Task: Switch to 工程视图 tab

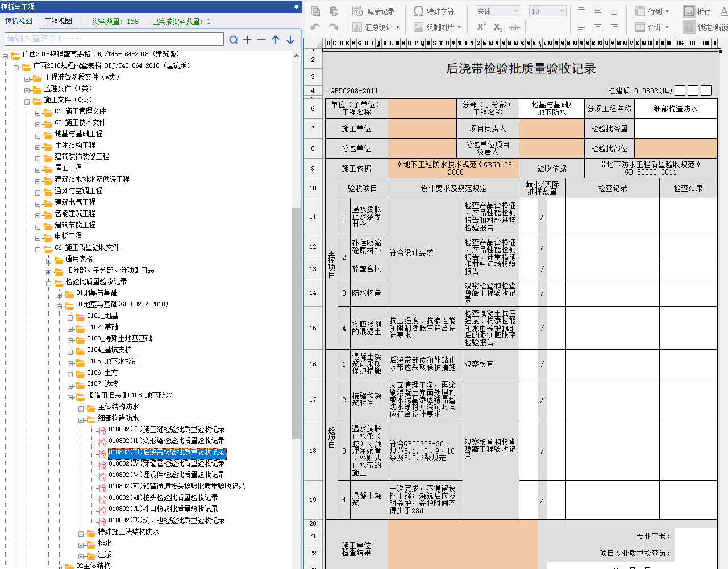Action: coord(59,21)
